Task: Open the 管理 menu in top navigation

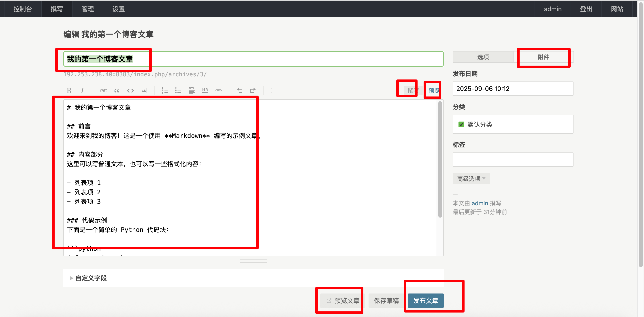Action: [x=87, y=9]
